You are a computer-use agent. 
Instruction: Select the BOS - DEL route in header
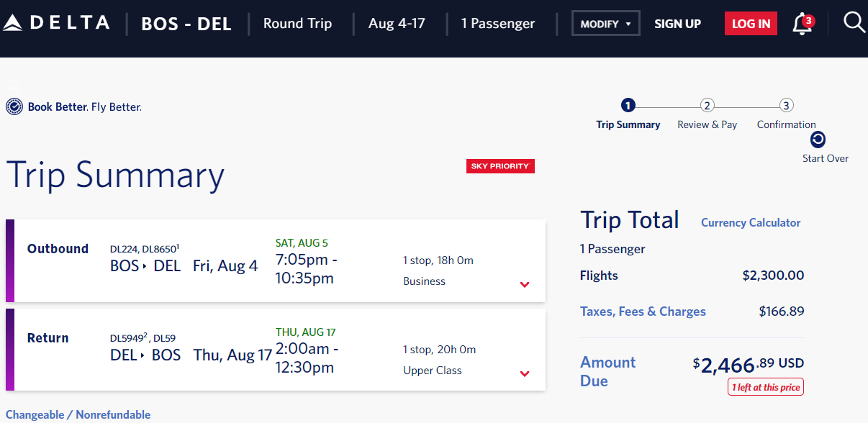pos(186,24)
